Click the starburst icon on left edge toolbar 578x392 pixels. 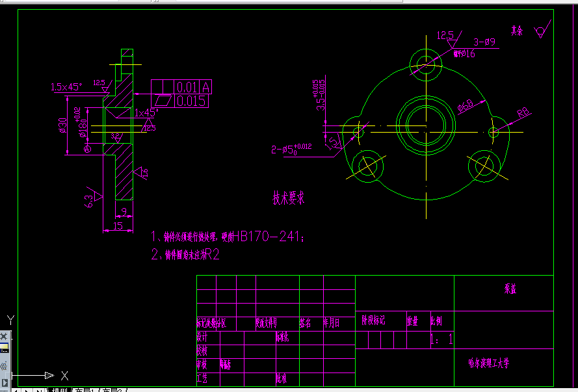(x=3, y=336)
